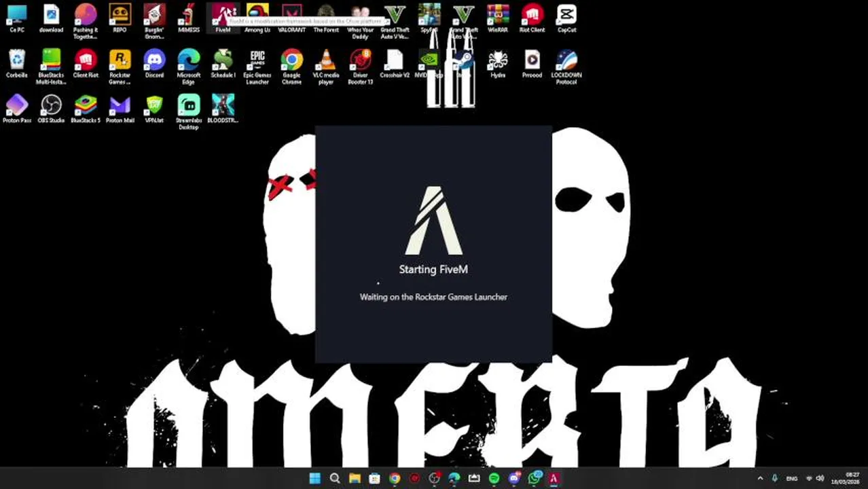Launch the BLOODSTRIKE desktop shortcut
Viewport: 868px width, 489px height.
[x=223, y=109]
